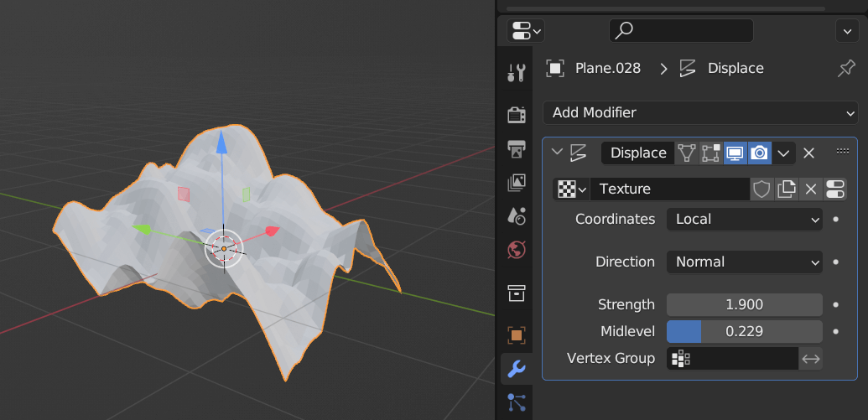Open the View Layer properties tab
Viewport: 868px width, 420px height.
(517, 183)
